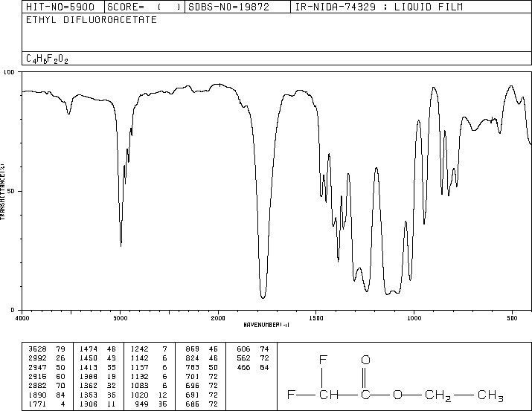Click the CH2 group in structure

[438, 395]
